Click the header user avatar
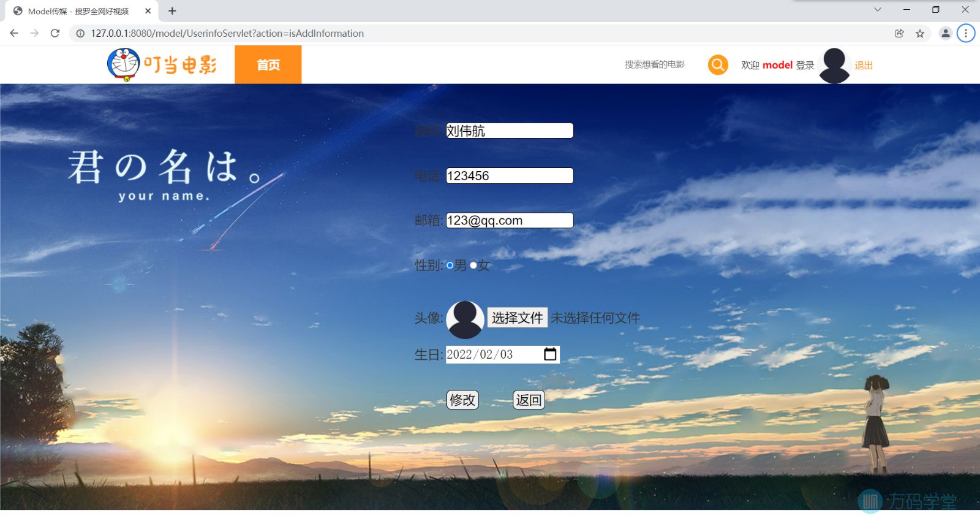This screenshot has height=526, width=980. pos(834,65)
